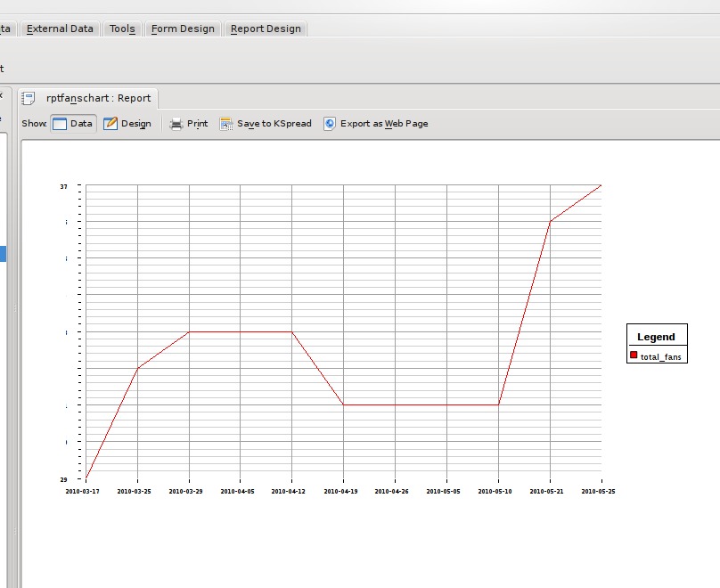Viewport: 720px width, 588px height.
Task: Open the External Data tab
Action: (60, 29)
